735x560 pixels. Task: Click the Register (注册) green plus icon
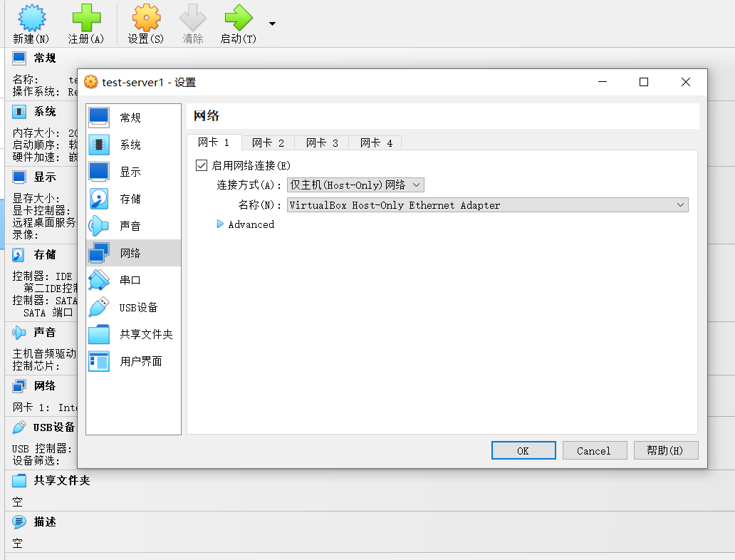[86, 18]
